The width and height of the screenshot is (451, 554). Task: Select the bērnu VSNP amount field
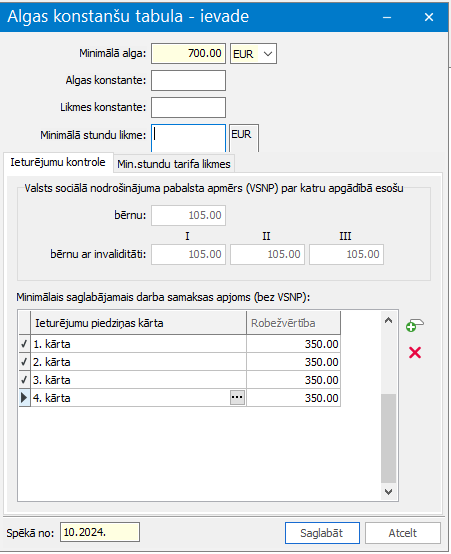188,215
